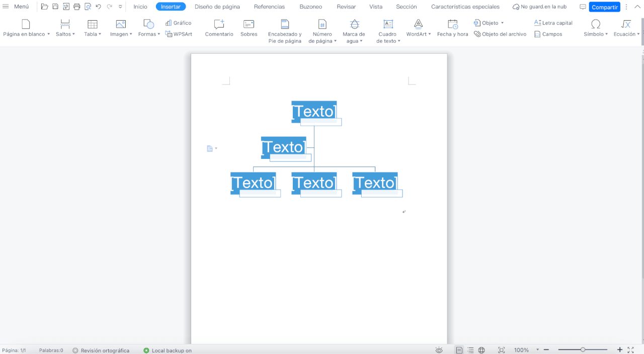This screenshot has height=354, width=644.
Task: Click the Redo arrow
Action: coord(109,7)
